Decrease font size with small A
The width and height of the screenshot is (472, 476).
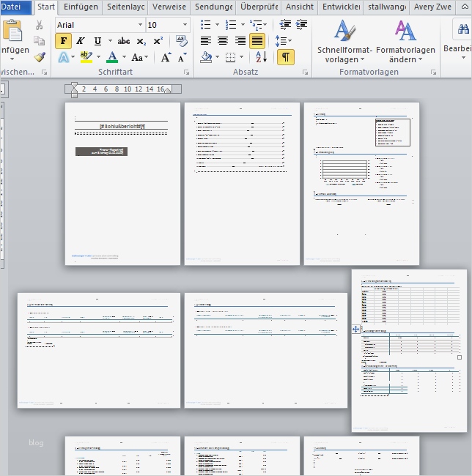(182, 57)
